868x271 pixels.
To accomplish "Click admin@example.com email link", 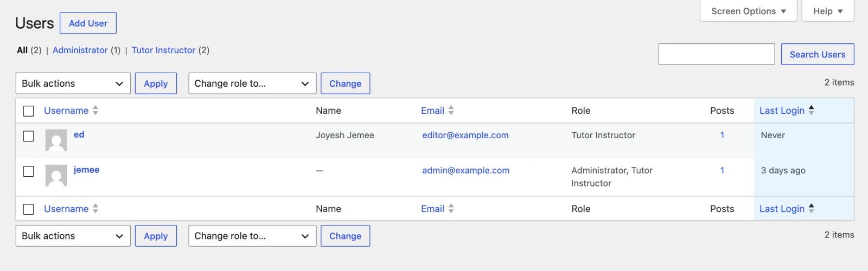I will tap(466, 170).
